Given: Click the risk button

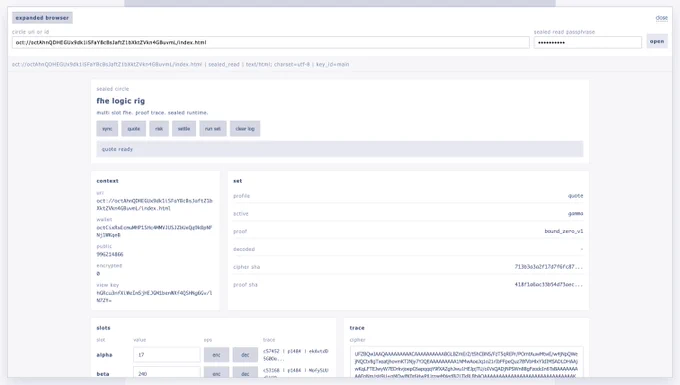Looking at the screenshot, I should (159, 129).
